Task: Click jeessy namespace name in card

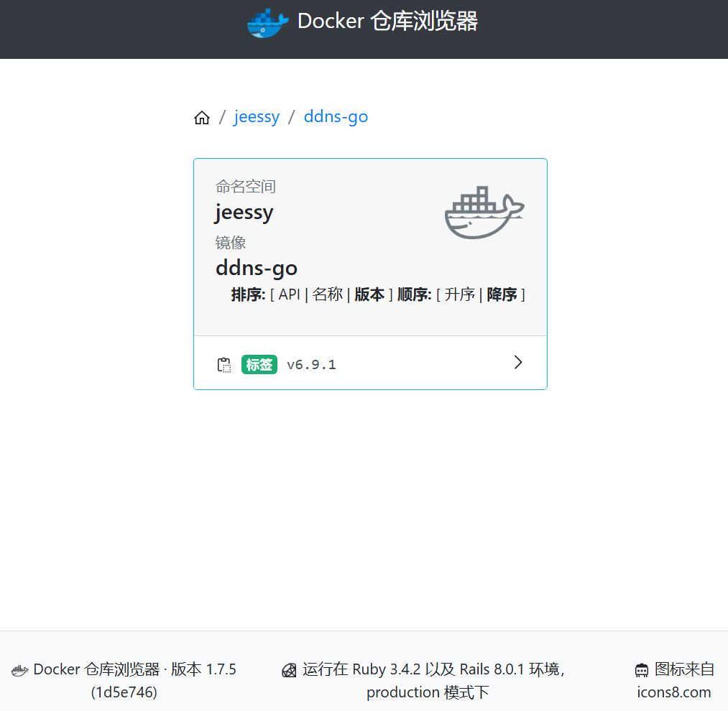Action: (x=244, y=213)
